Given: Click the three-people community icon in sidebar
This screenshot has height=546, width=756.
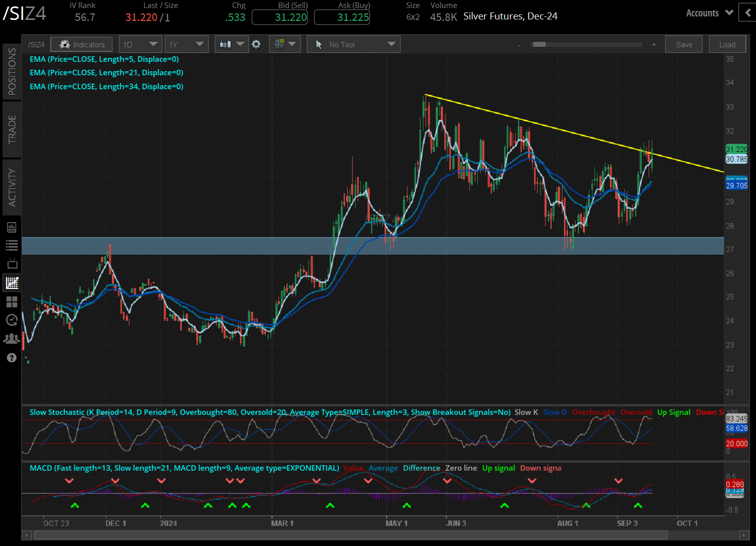Looking at the screenshot, I should click(x=11, y=339).
